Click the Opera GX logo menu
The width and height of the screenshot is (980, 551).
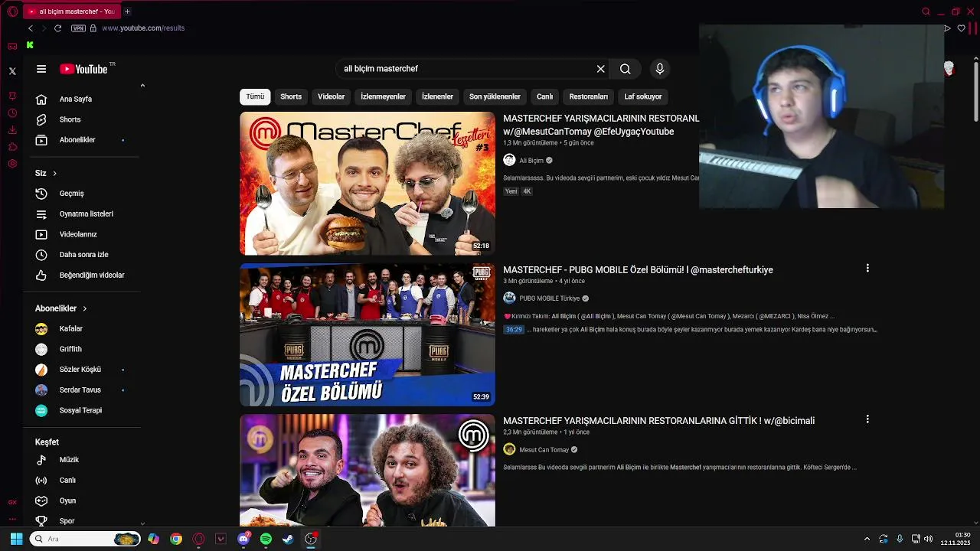pyautogui.click(x=12, y=11)
